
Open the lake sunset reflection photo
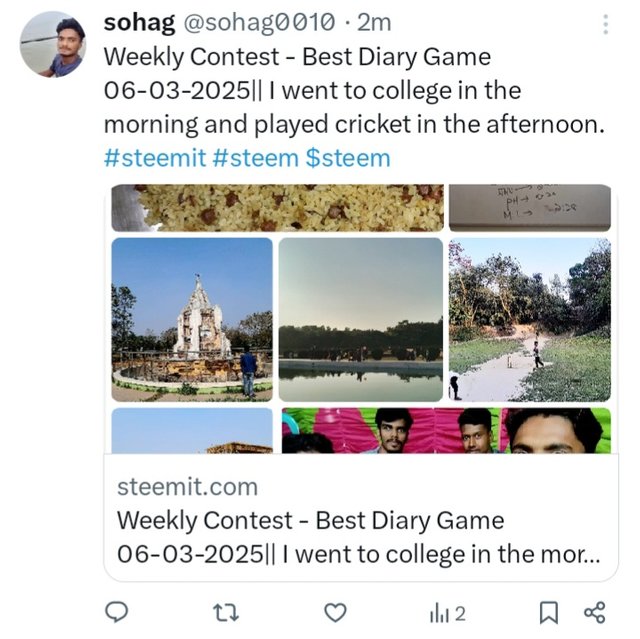(x=360, y=319)
